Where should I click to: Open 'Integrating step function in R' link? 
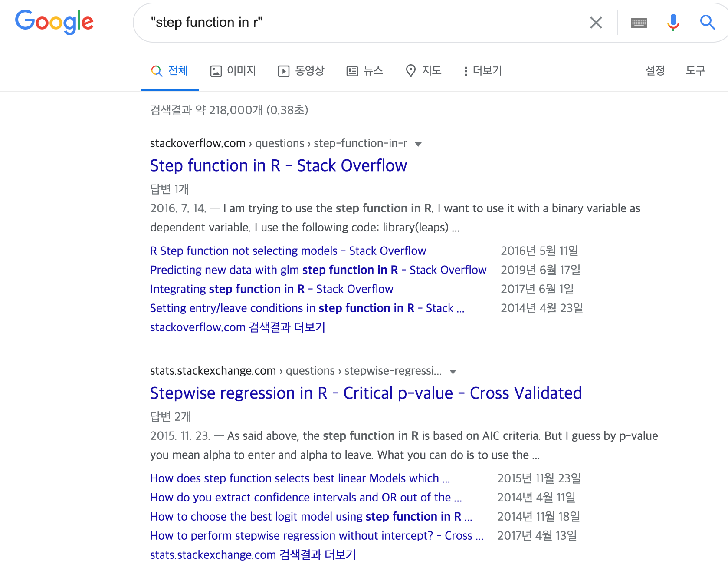coord(272,289)
